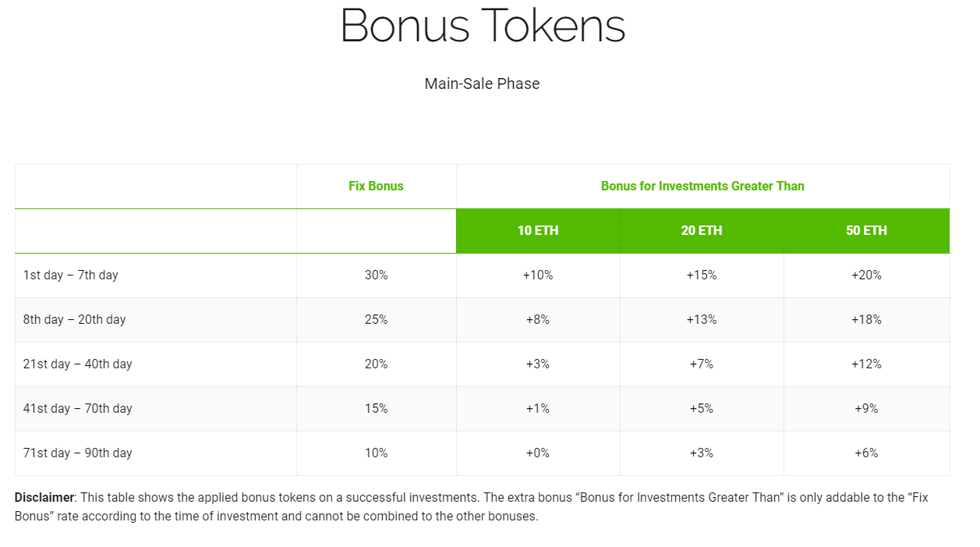The height and width of the screenshot is (547, 980).
Task: Click the +6% cell in last row
Action: pos(866,453)
